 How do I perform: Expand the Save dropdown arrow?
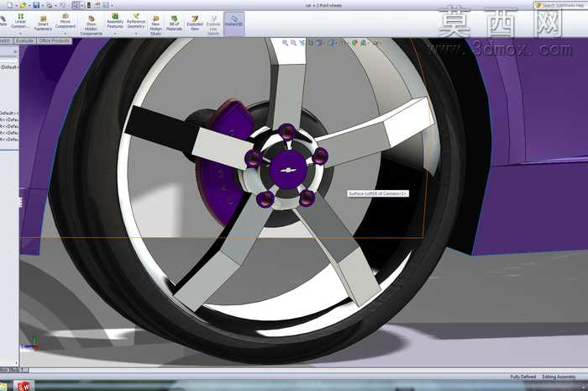click(43, 6)
